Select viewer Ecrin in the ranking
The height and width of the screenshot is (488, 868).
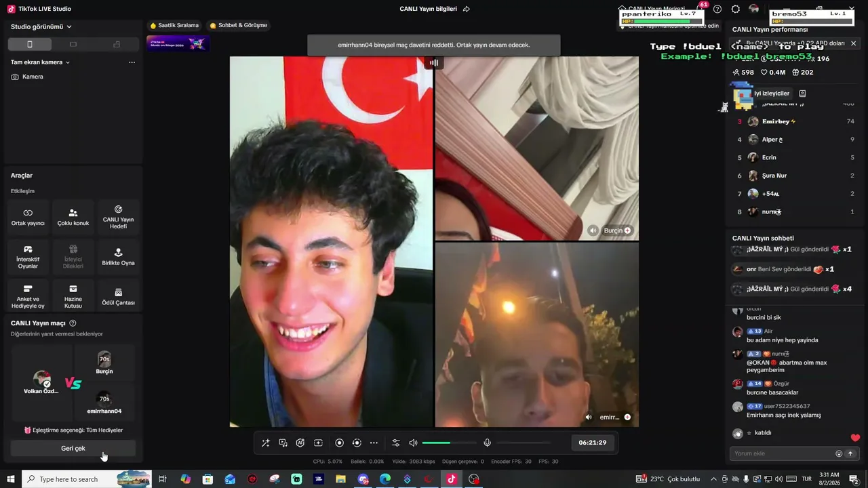[795, 157]
